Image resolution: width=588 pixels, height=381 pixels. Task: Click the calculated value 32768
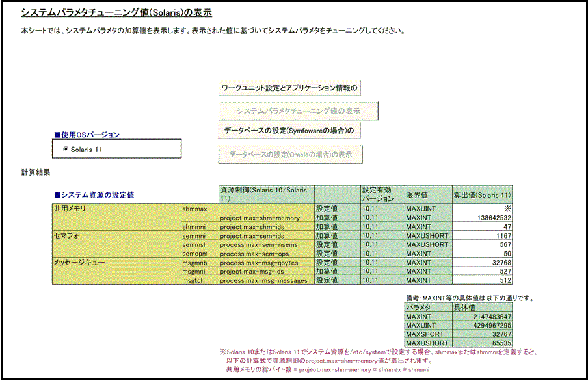[x=482, y=263]
